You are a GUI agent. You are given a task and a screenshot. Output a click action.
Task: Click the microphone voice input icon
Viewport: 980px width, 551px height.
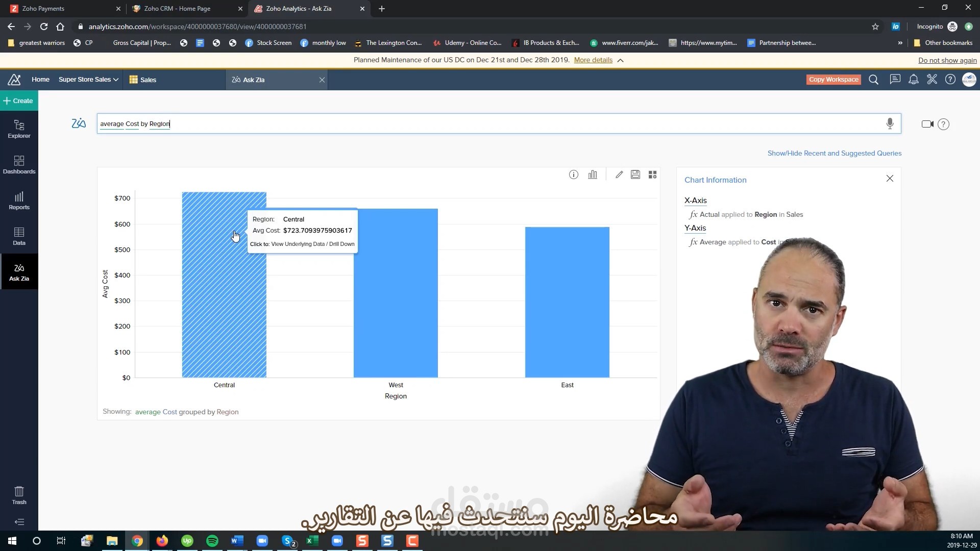(890, 123)
